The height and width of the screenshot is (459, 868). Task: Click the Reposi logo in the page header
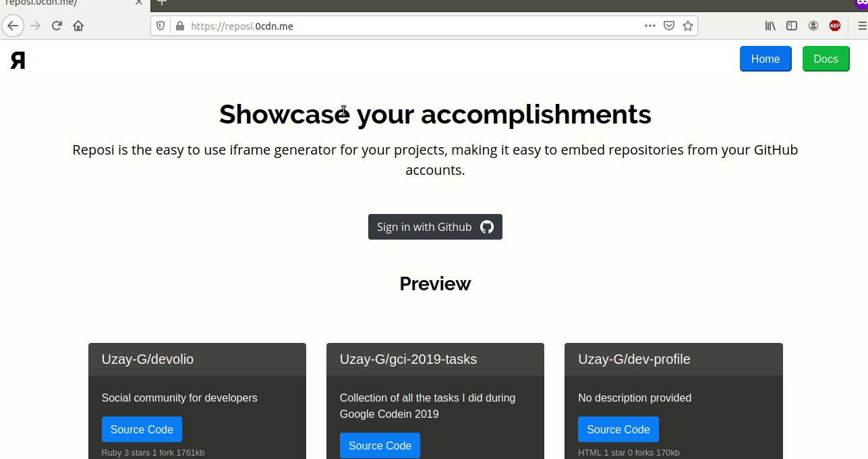point(18,60)
